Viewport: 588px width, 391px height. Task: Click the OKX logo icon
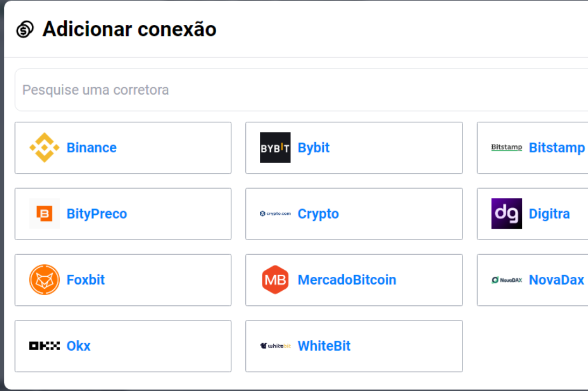click(x=44, y=346)
